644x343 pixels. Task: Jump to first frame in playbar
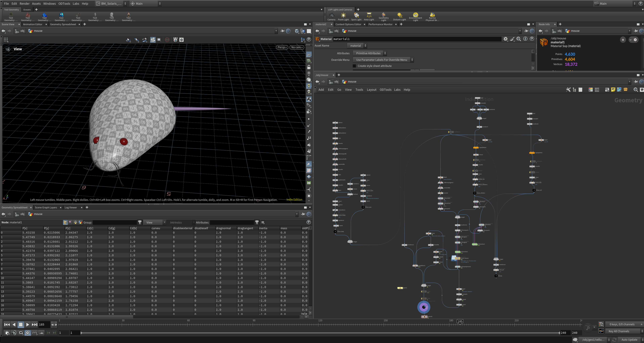pyautogui.click(x=7, y=325)
